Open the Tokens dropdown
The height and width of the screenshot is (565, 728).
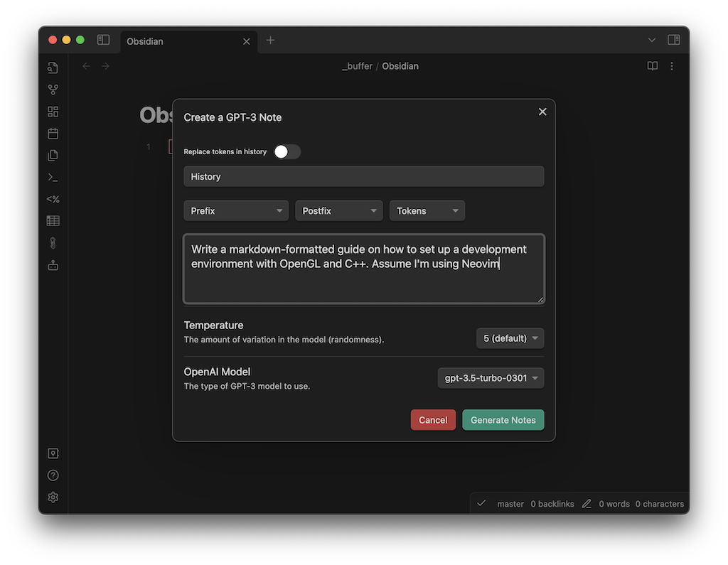427,211
